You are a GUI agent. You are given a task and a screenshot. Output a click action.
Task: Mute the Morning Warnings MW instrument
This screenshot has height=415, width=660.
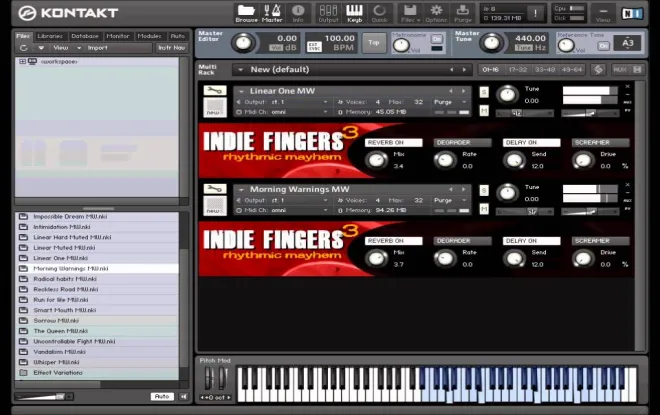point(484,209)
